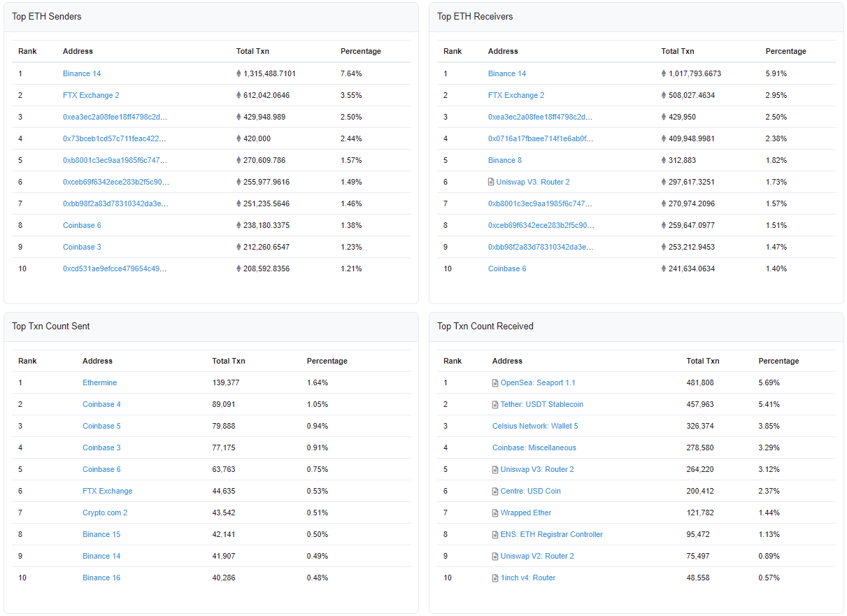Open Uniswap V3: Router 2 in Top ETH Receivers

coord(533,182)
